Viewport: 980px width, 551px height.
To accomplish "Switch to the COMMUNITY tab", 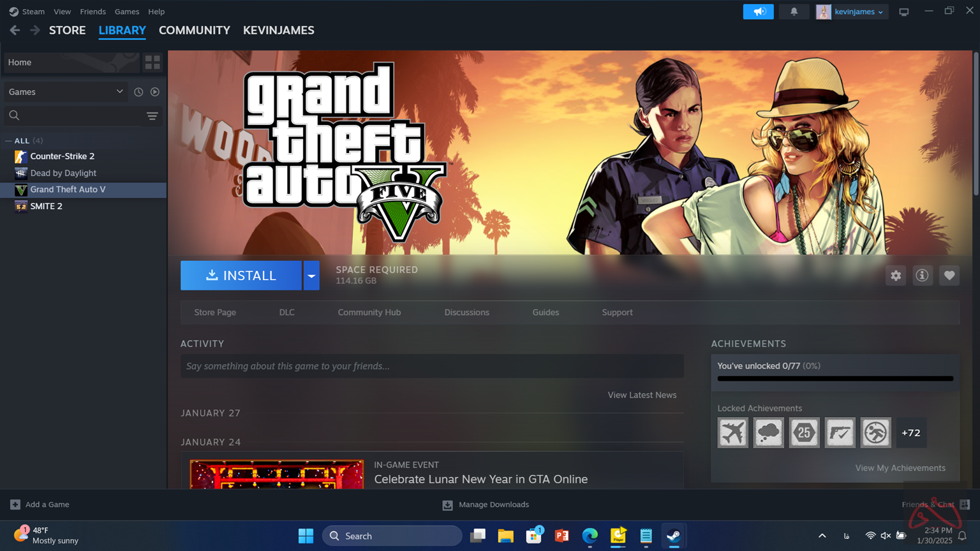I will [x=195, y=30].
